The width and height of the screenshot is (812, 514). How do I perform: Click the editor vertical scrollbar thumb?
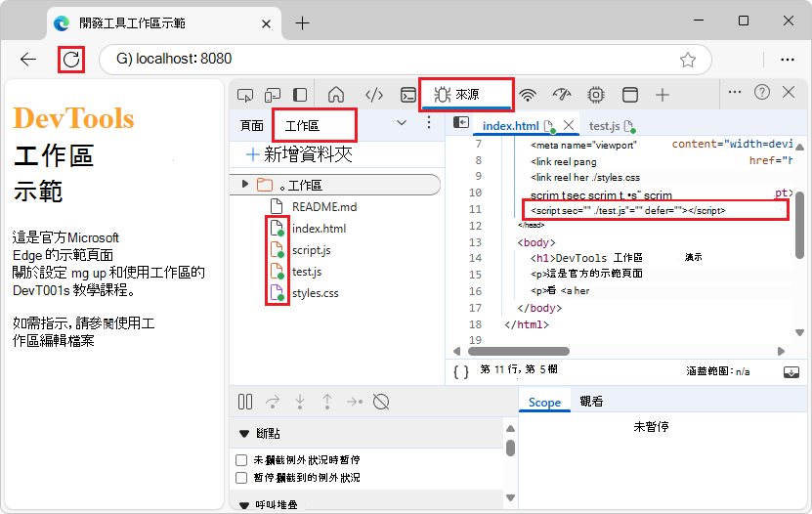799,225
